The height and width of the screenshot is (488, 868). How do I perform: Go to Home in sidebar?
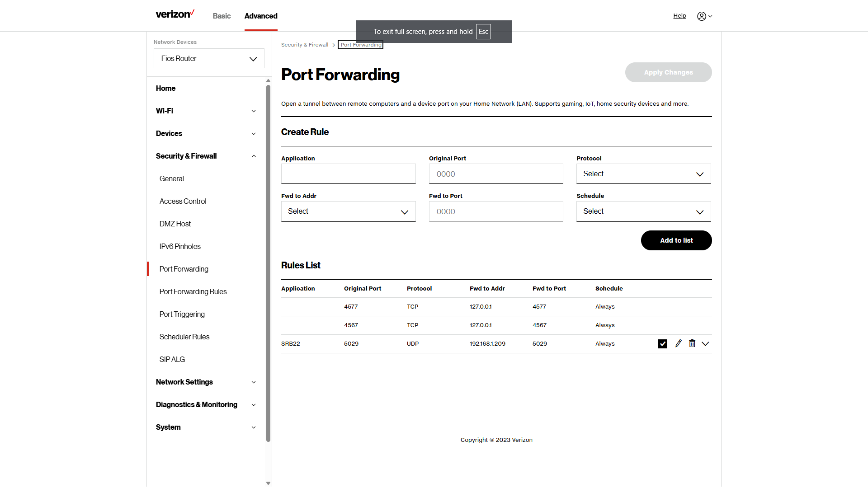click(165, 88)
